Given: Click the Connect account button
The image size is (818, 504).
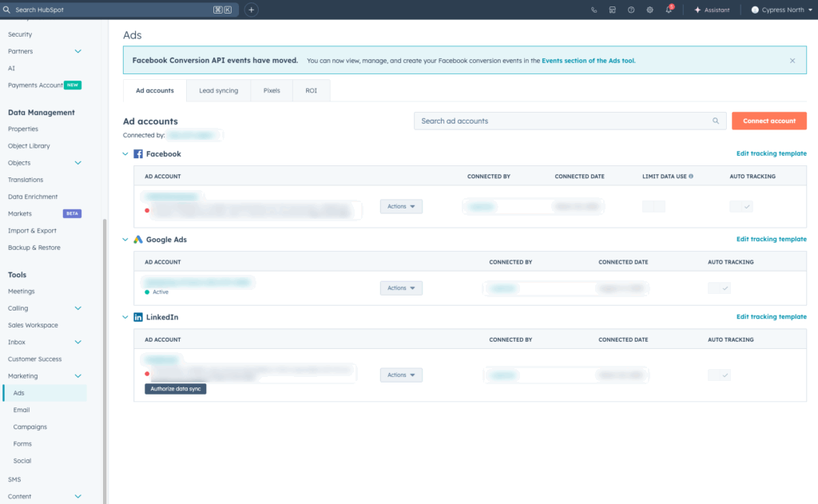Looking at the screenshot, I should tap(768, 121).
